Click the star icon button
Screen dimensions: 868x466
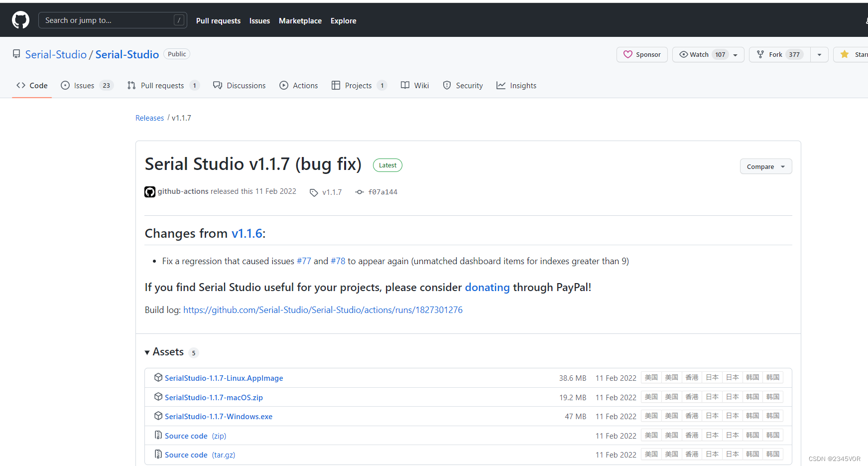click(845, 54)
